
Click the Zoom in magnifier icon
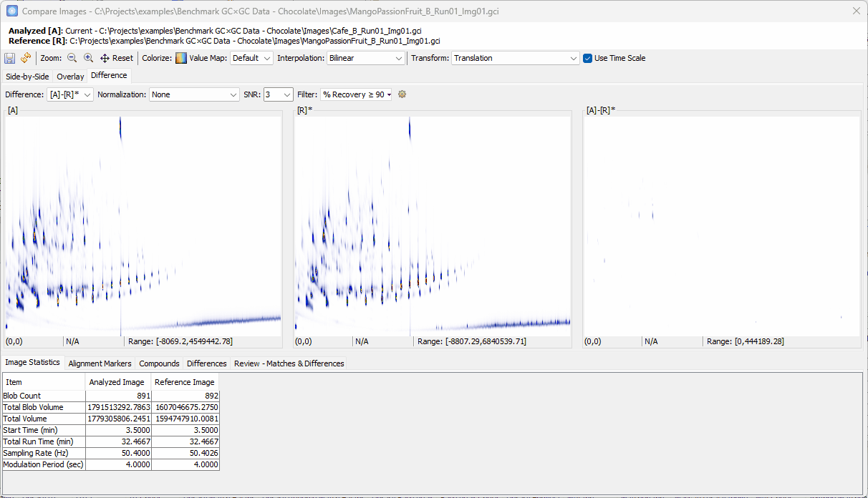tap(89, 59)
